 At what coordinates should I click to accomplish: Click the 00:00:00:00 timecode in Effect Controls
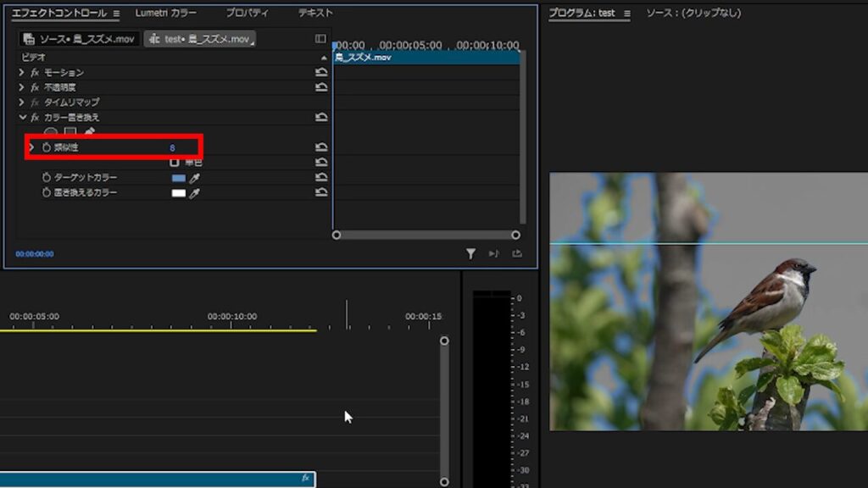click(34, 254)
